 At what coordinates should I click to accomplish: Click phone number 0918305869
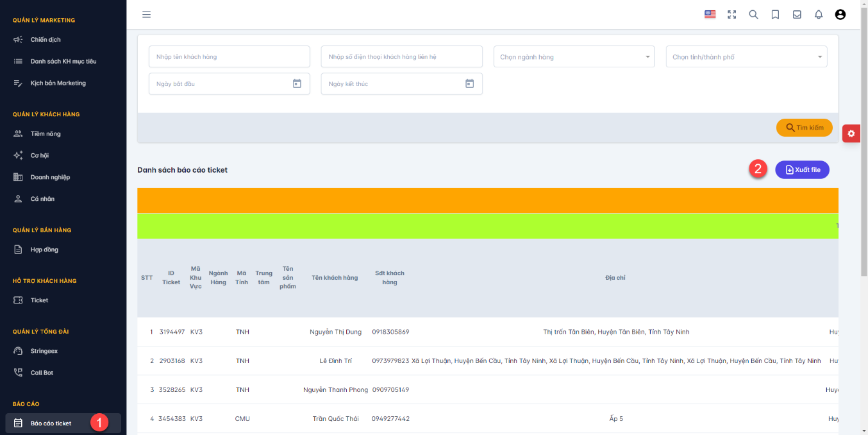(x=390, y=332)
